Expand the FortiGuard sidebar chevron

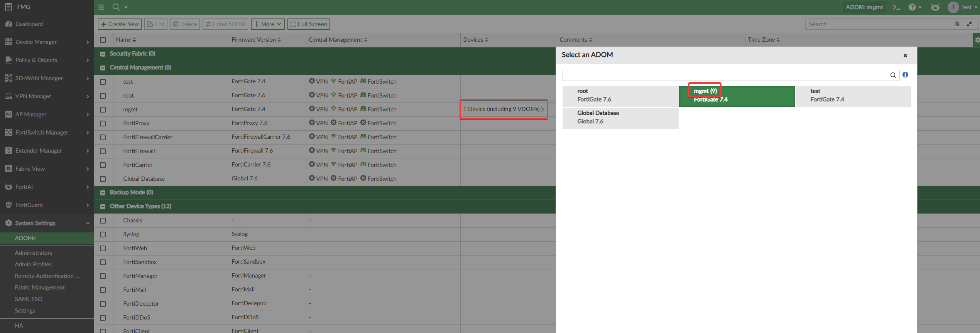click(x=88, y=205)
